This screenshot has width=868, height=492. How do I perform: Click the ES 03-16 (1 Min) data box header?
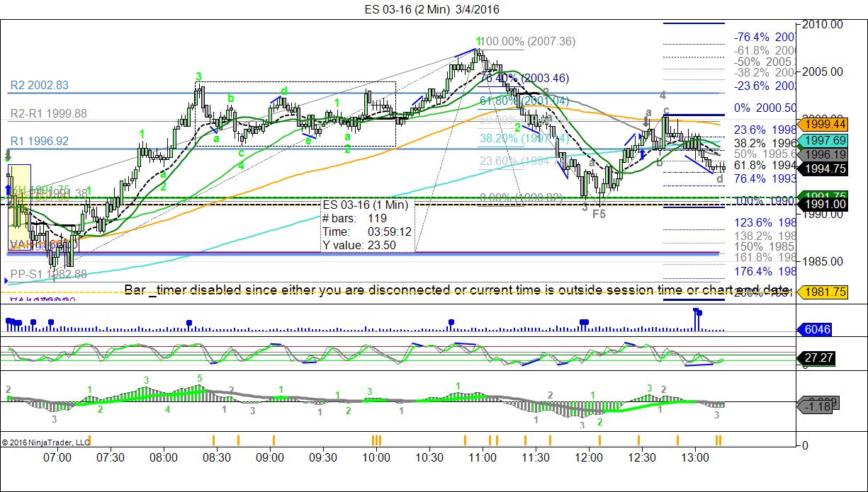(366, 205)
